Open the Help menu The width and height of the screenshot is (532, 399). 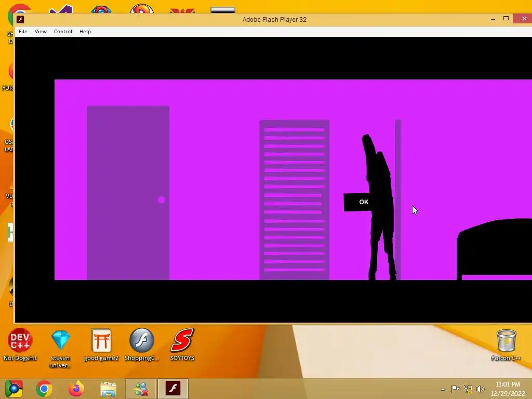pos(85,32)
